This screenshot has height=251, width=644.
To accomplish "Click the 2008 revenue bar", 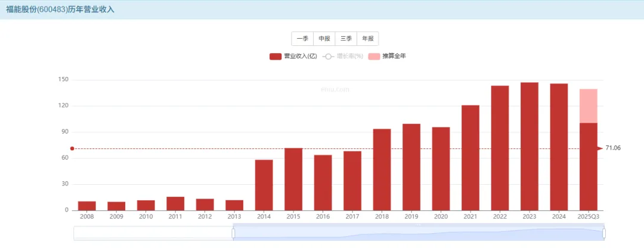I will (86, 206).
